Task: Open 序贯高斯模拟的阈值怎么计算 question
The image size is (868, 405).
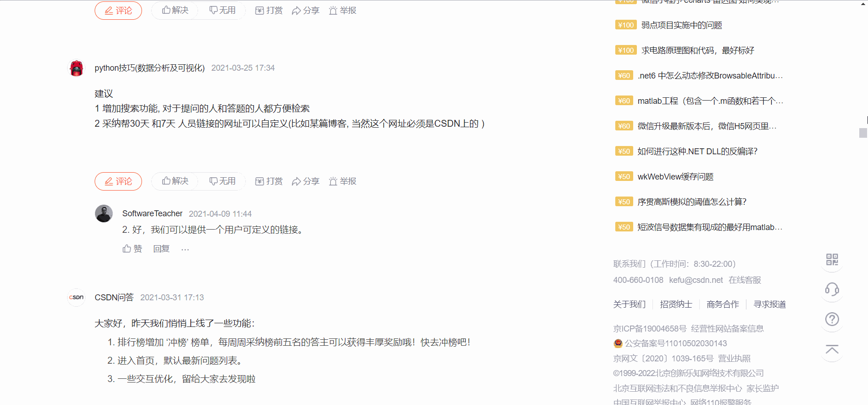Action: click(x=692, y=202)
